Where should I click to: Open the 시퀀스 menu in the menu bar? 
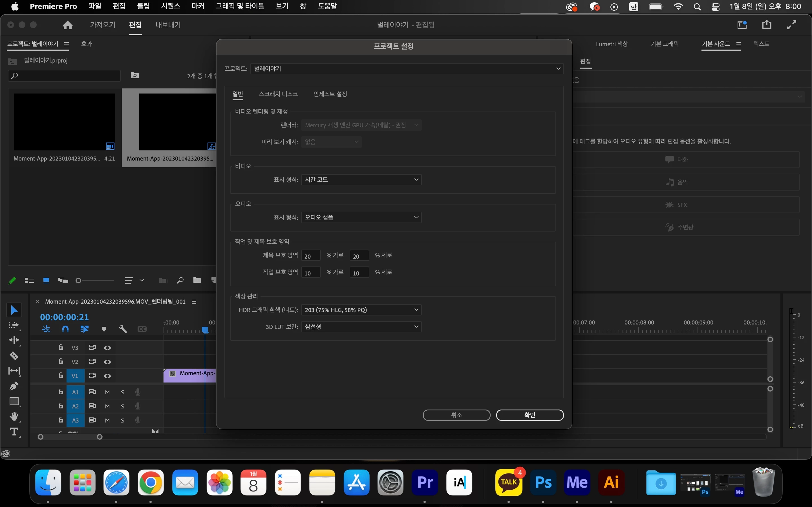coord(171,6)
